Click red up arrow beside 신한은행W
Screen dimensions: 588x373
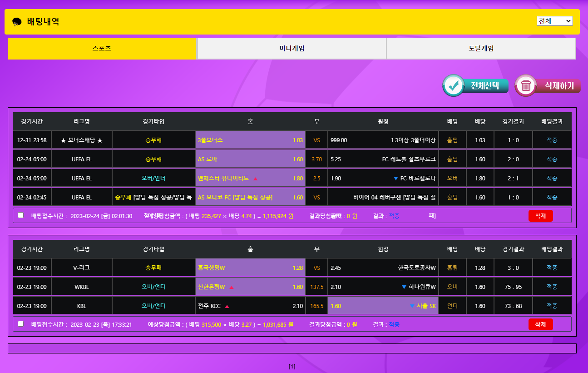pos(232,287)
